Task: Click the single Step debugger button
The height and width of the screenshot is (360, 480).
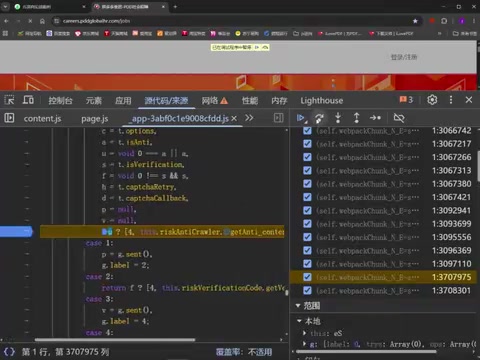Action: click(375, 118)
